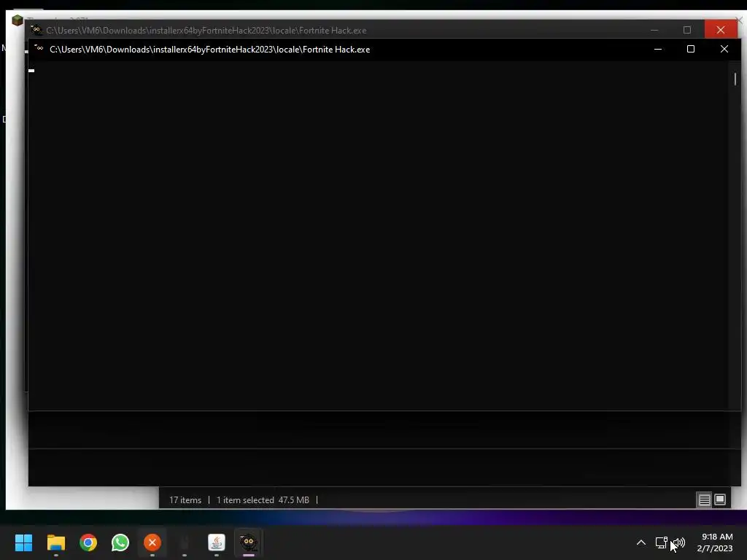Click the front console scrollbar thumb
This screenshot has width=747, height=560.
click(x=735, y=79)
